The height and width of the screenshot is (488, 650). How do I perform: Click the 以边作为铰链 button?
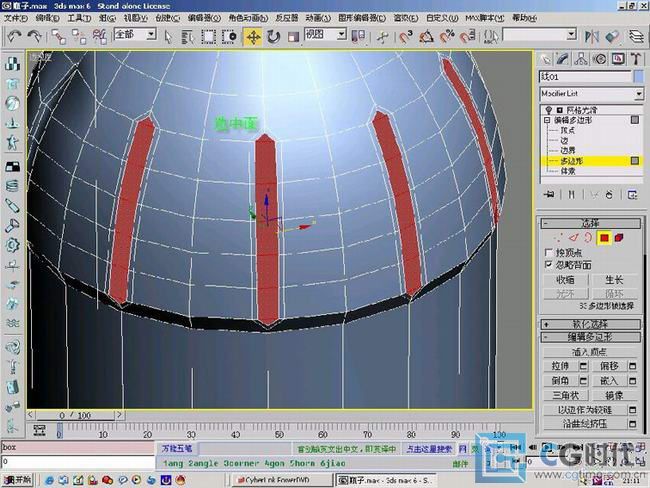click(x=585, y=410)
